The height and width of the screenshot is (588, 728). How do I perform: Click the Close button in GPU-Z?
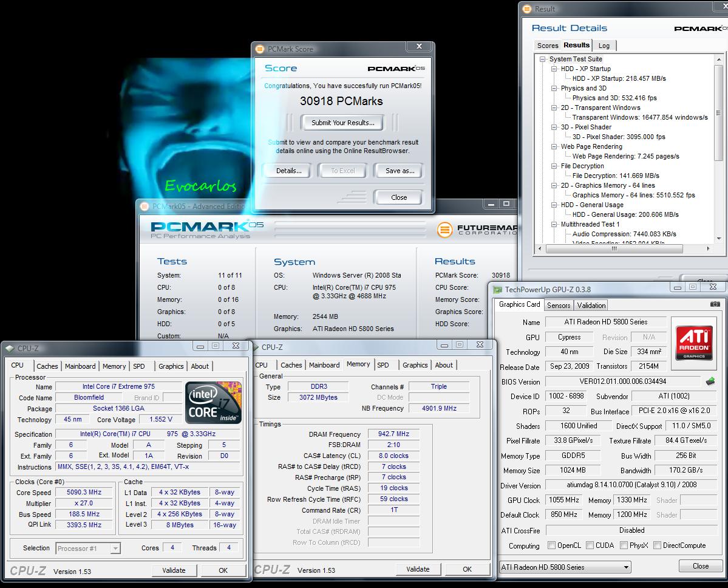[700, 566]
